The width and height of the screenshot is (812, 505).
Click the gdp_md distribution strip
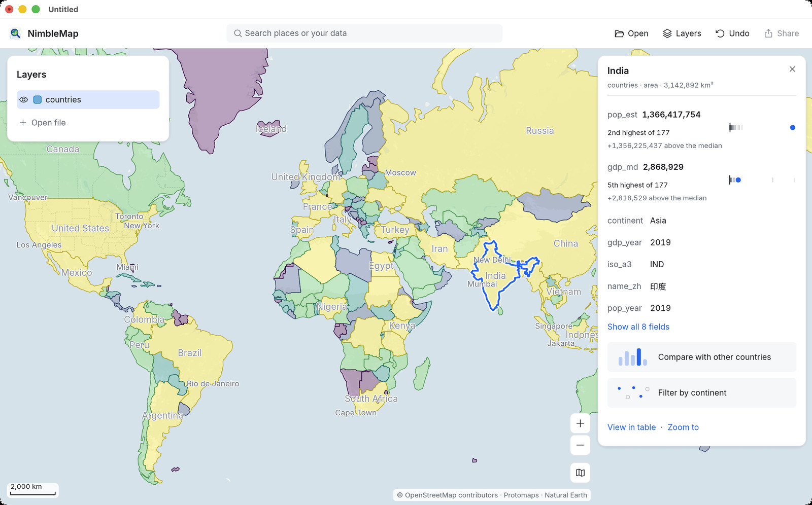click(x=762, y=180)
